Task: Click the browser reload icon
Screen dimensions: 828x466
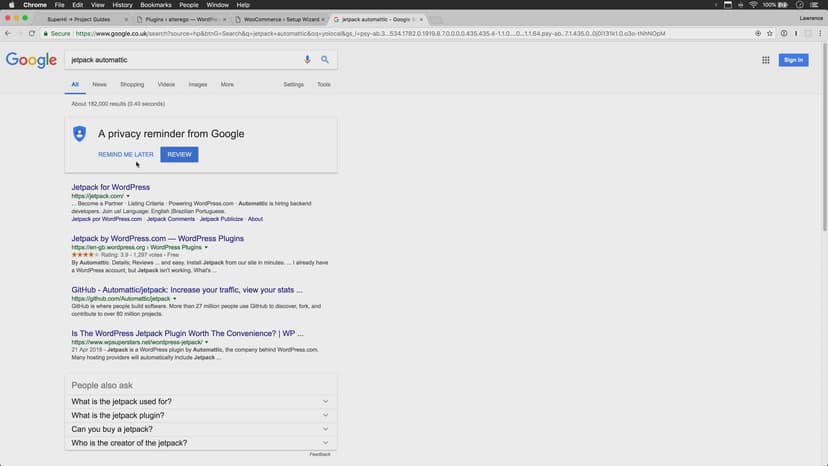Action: [x=32, y=33]
